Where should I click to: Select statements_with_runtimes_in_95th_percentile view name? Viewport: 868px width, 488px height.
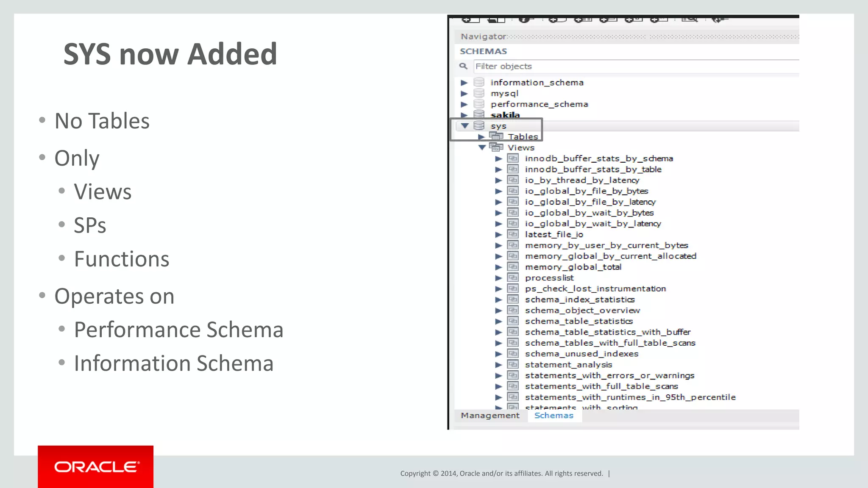[x=630, y=397]
